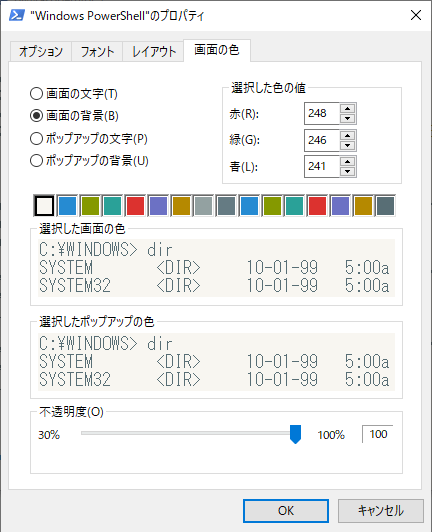
Task: Switch to the レイアウト tab
Action: 153,52
